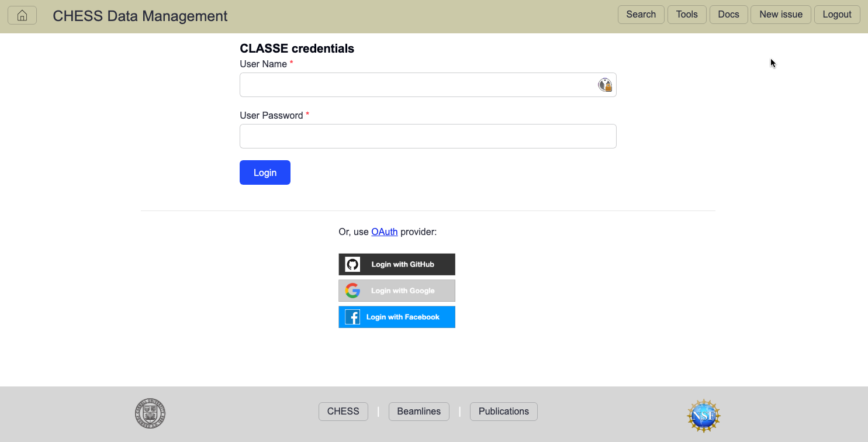Click the home icon in header
The width and height of the screenshot is (868, 442).
coord(22,16)
